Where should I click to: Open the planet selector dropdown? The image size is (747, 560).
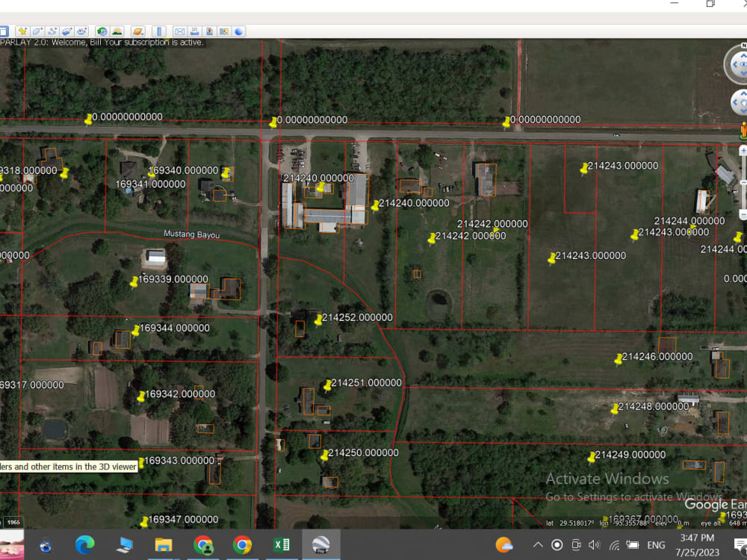coord(137,31)
